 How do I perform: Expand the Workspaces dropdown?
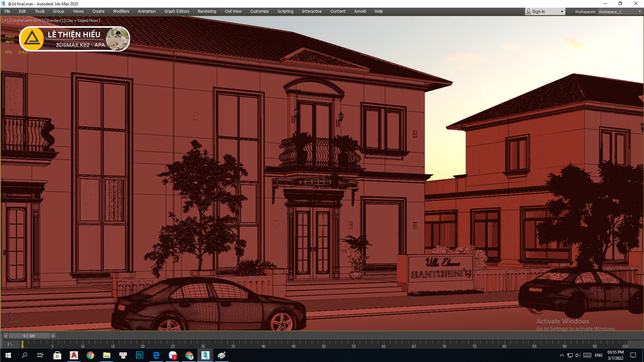pos(639,11)
